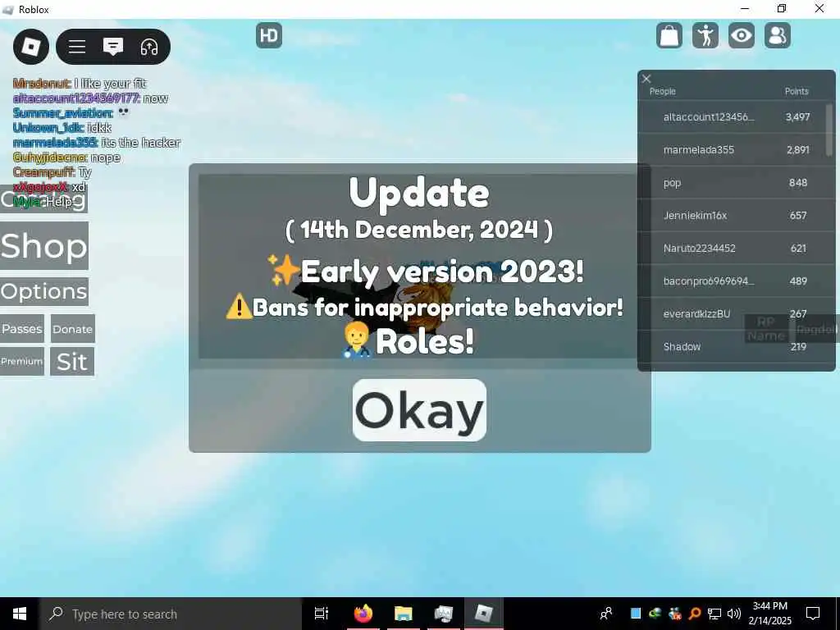
Task: Click Mrsdonut's chat message
Action: (80, 84)
